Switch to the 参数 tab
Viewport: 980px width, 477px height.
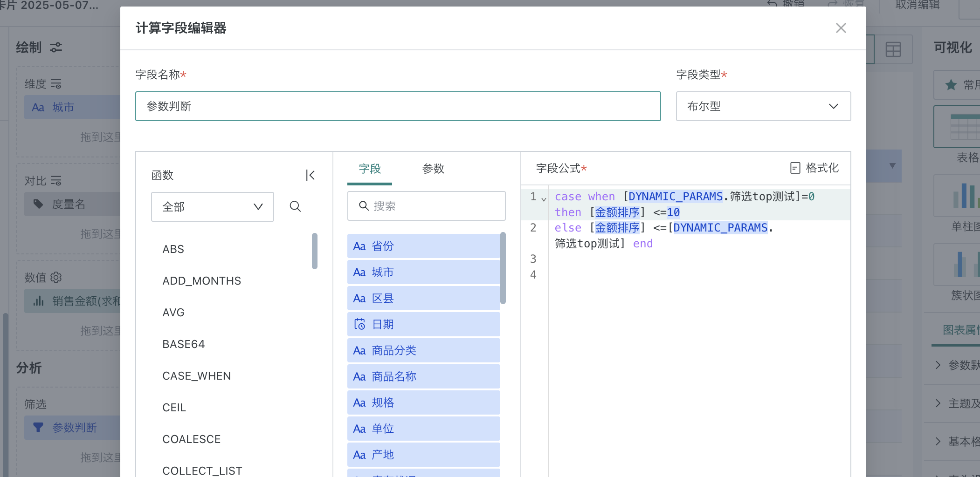433,169
